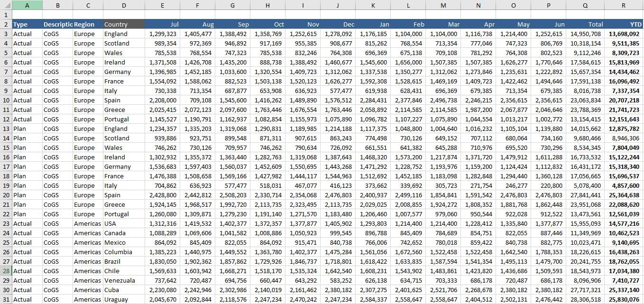This screenshot has height=304, width=644.
Task: Click the Jul column header cell
Action: 162,24
